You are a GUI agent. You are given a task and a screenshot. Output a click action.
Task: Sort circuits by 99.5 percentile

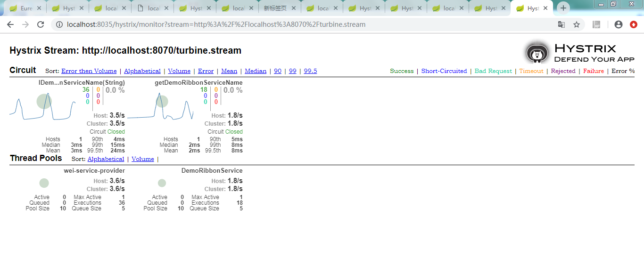click(310, 71)
